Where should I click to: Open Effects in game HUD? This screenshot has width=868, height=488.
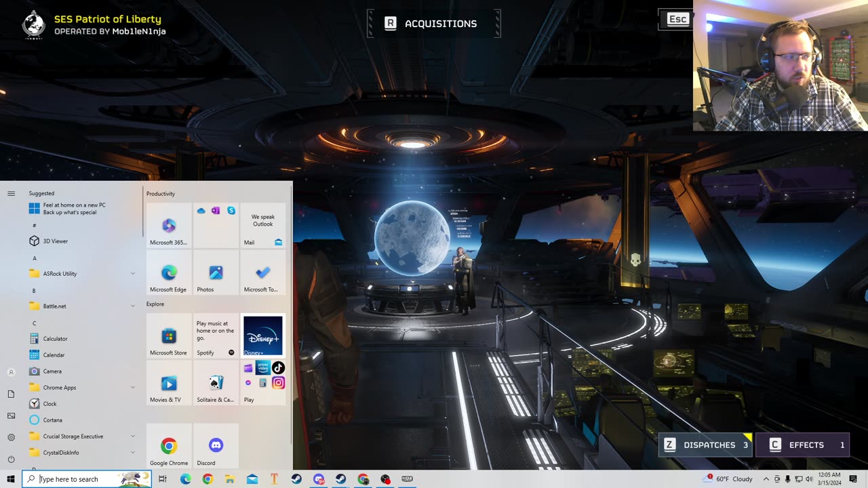click(x=803, y=445)
